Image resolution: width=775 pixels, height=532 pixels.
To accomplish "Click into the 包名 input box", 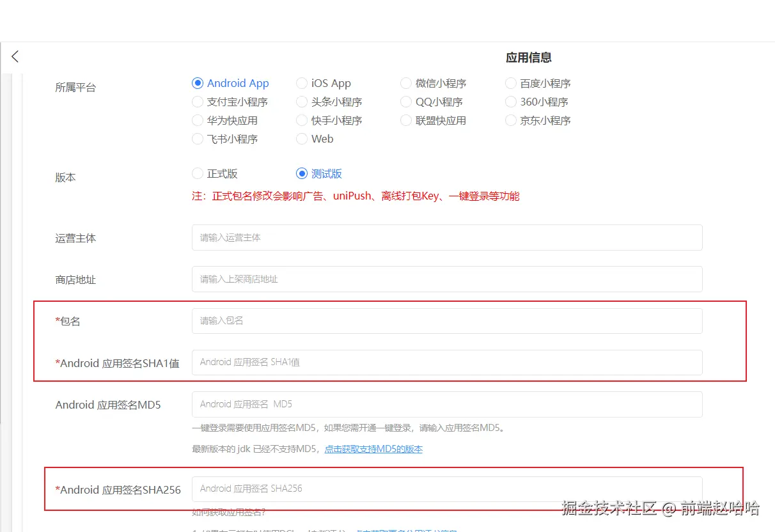I will point(447,320).
